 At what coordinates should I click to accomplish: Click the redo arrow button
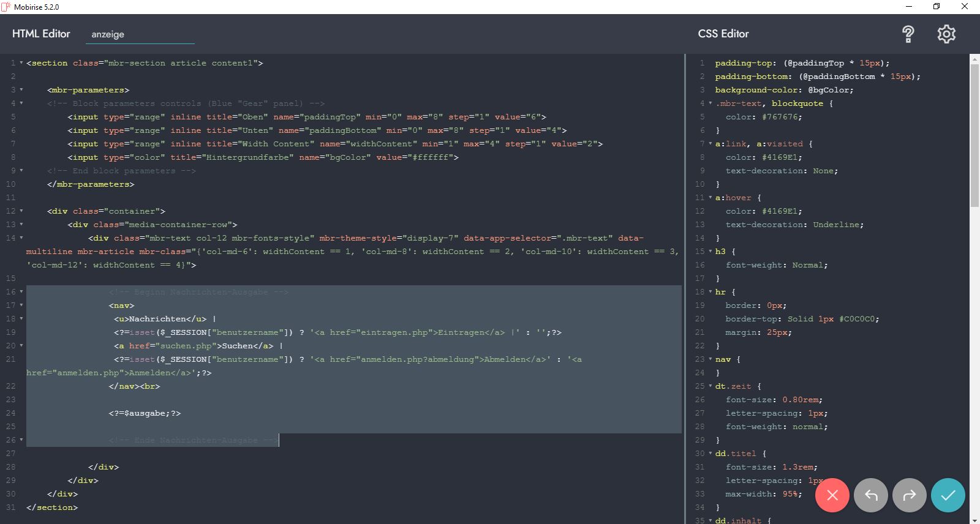(910, 495)
